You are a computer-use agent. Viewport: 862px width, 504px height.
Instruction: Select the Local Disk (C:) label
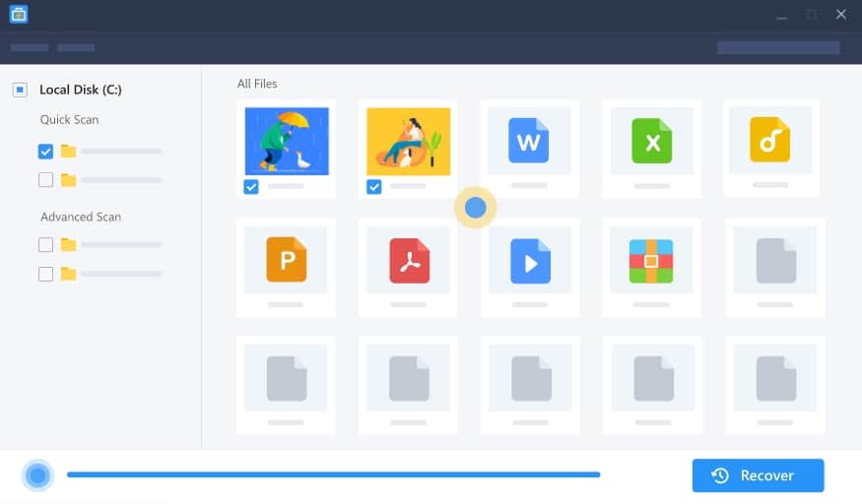[80, 90]
